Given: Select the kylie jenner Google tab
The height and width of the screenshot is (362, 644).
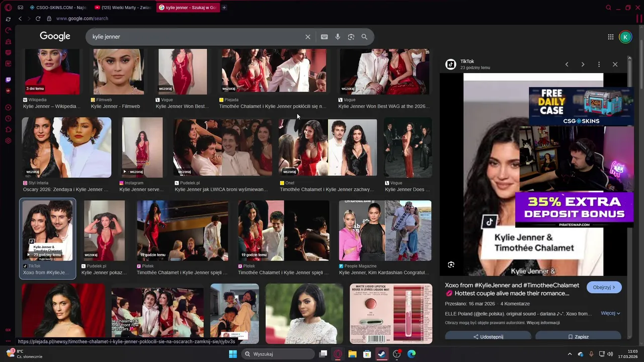Looking at the screenshot, I should pos(188,8).
